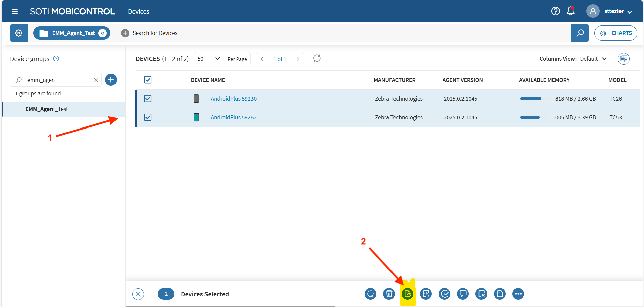Viewport: 644px width, 307px height.
Task: Click the send script icon in action bar
Action: coord(426,294)
